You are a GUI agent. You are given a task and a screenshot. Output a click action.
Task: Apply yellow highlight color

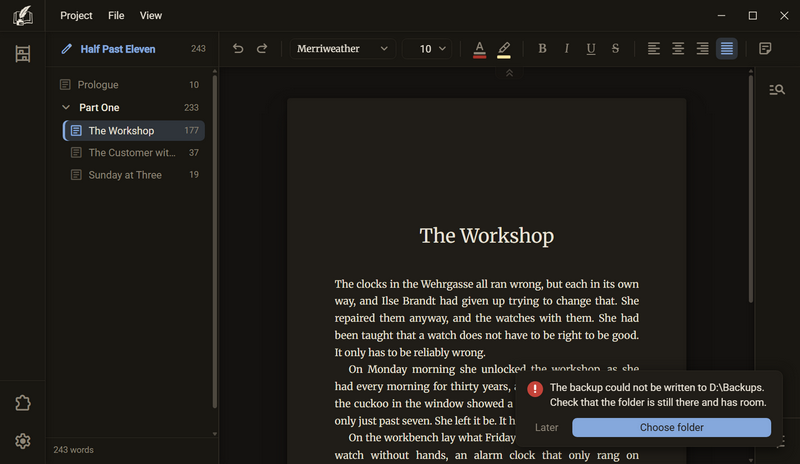tap(504, 50)
